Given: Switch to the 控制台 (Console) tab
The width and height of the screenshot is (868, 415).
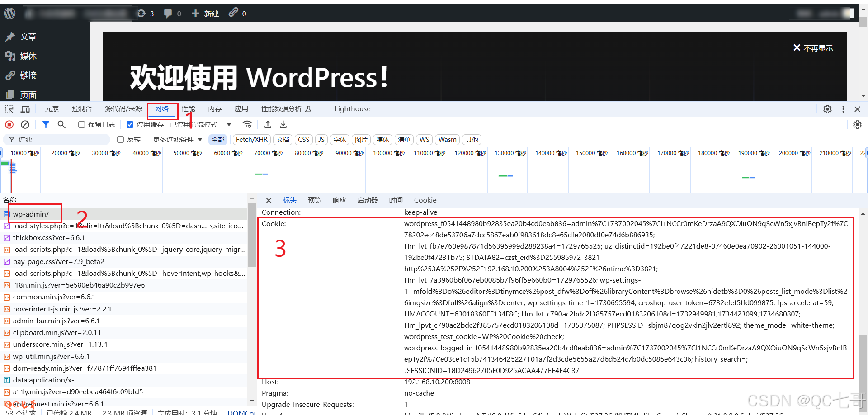Looking at the screenshot, I should [82, 109].
